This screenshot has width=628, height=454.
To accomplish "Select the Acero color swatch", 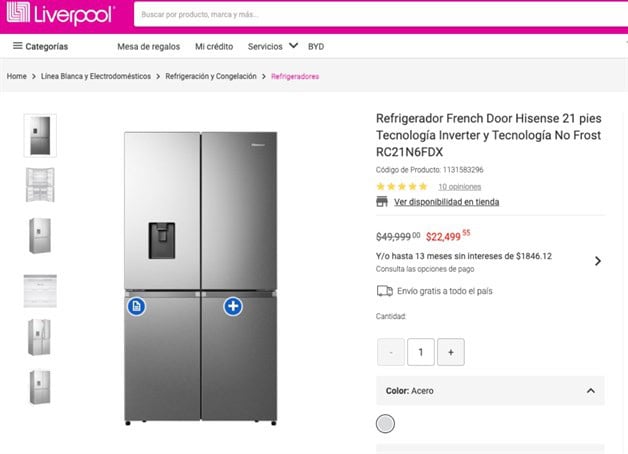I will (385, 424).
